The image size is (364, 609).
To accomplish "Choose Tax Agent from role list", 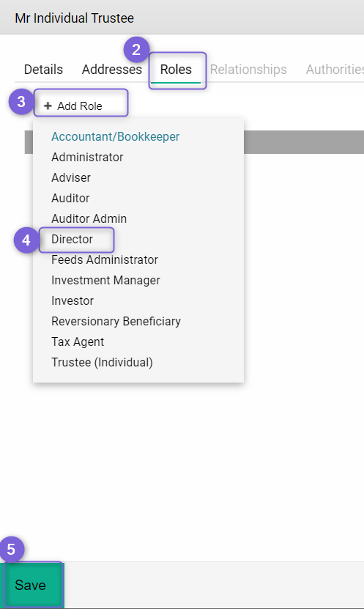I will (x=78, y=342).
